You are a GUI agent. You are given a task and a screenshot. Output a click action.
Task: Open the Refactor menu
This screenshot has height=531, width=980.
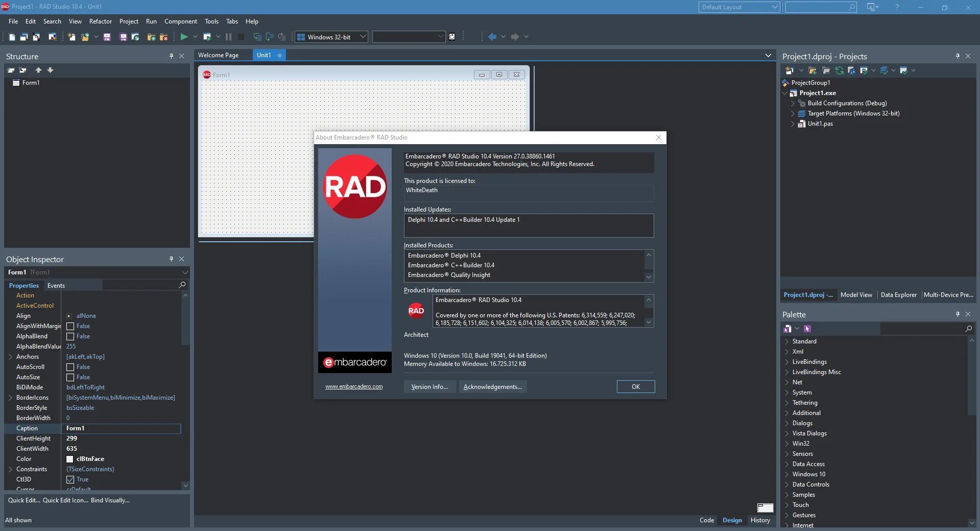point(101,21)
